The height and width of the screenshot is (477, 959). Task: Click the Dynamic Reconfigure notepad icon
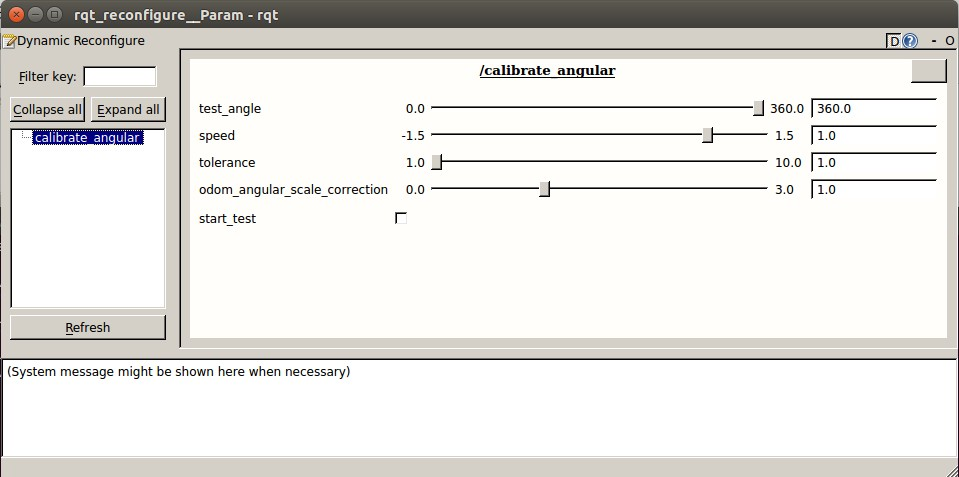[9, 41]
